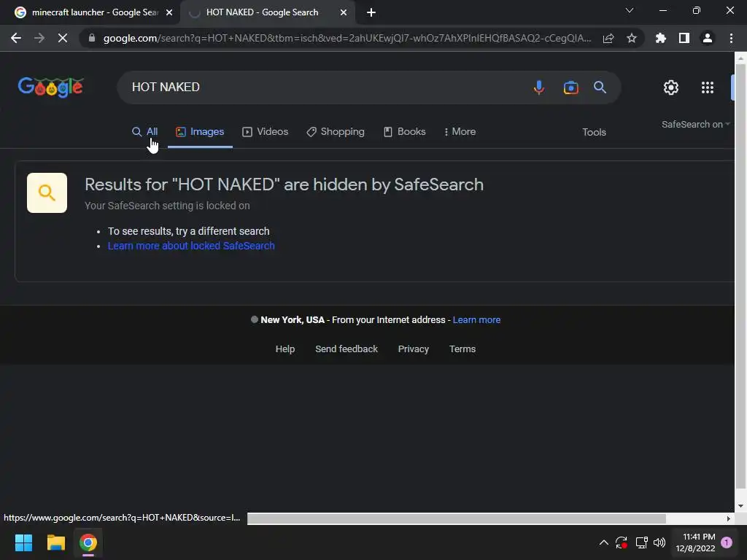Click the sync update tray icon
This screenshot has height=560, width=747.
pos(622,542)
